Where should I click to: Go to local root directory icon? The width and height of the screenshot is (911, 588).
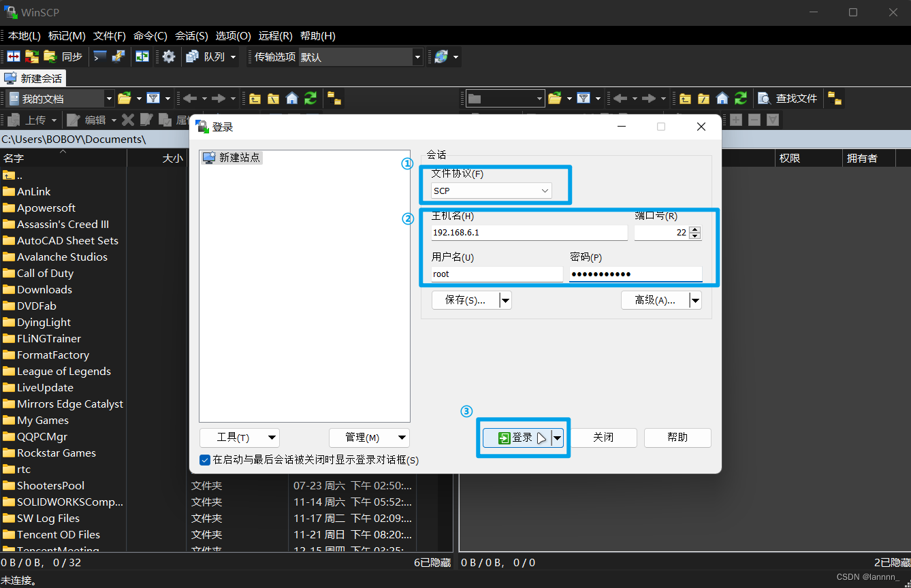coord(273,99)
